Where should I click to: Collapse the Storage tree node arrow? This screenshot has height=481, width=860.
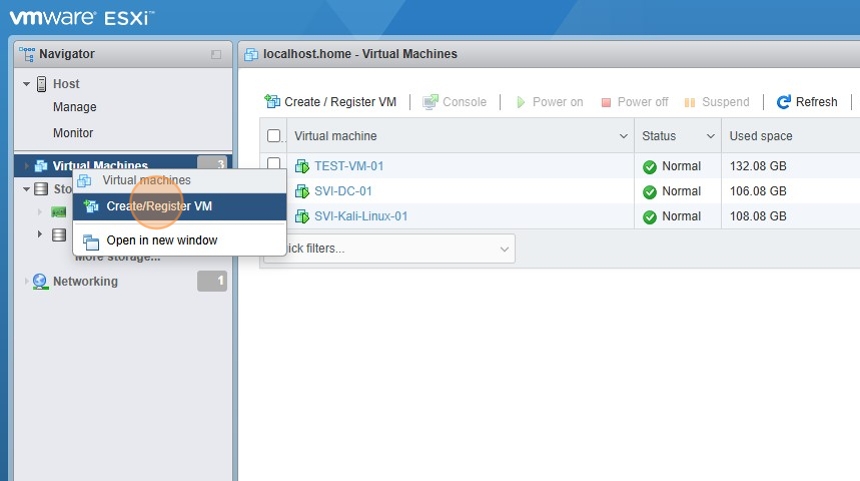click(x=26, y=189)
